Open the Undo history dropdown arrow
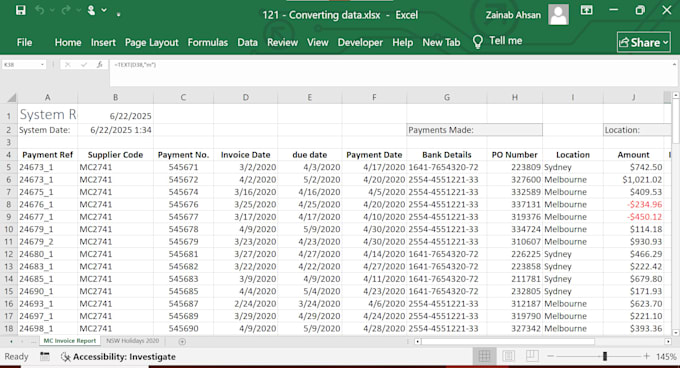The image size is (680, 368). coord(52,10)
